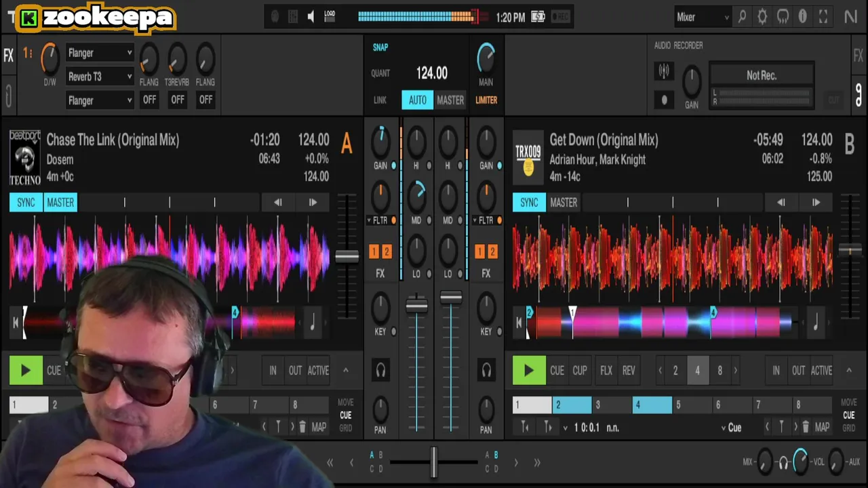Open deck B cue position dropdown arrow
This screenshot has width=868, height=488.
coord(566,428)
